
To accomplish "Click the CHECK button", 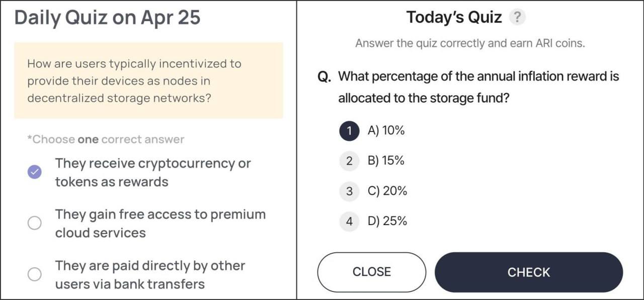I will click(529, 272).
